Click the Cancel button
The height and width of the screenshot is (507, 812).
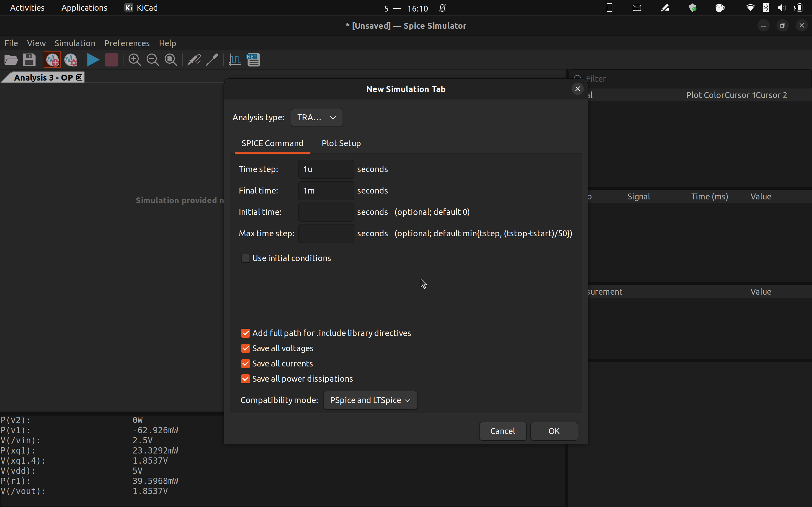502,431
